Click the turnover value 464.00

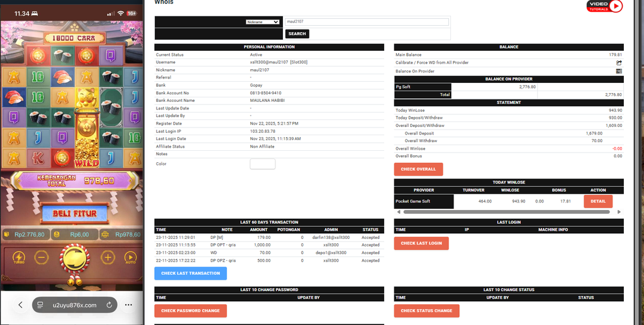tap(485, 201)
